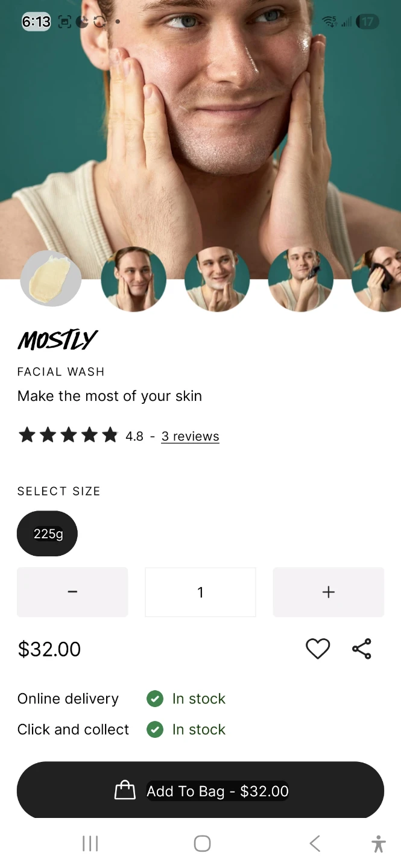Tap the five-star rating display
The height and width of the screenshot is (868, 401).
tap(68, 435)
